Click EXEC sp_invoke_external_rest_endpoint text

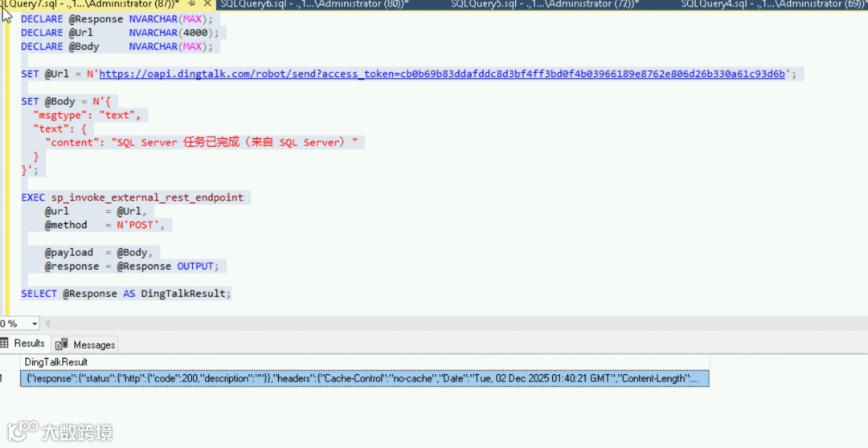pyautogui.click(x=133, y=198)
